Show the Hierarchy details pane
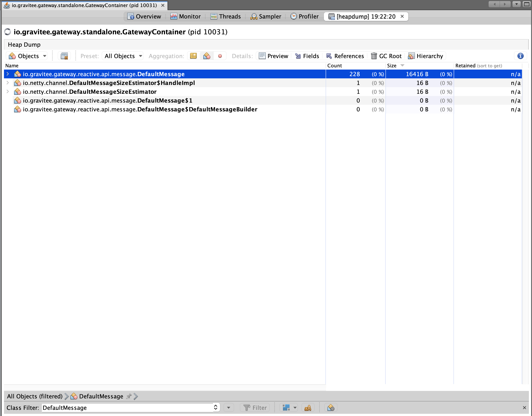Viewport: 532px width, 416px height. 426,56
